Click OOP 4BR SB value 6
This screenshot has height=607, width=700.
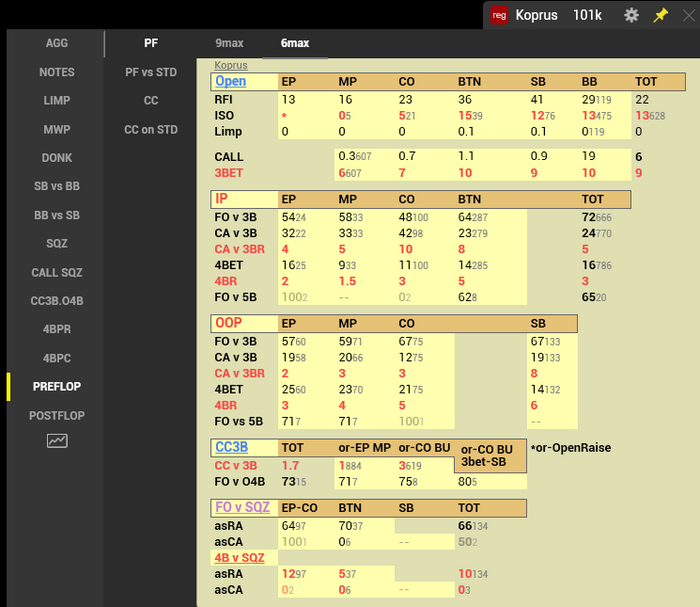[534, 405]
